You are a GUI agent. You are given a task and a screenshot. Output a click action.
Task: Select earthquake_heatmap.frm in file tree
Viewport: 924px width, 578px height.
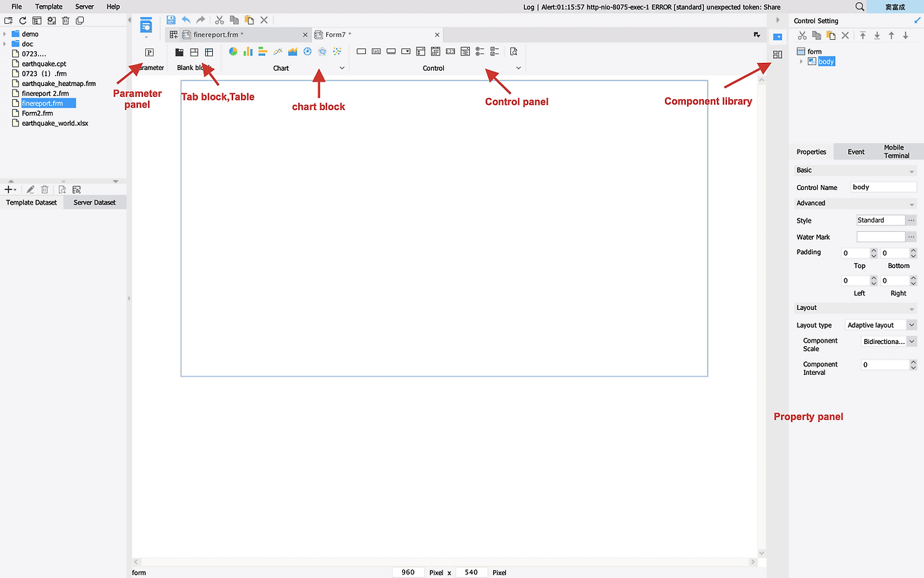tap(58, 84)
